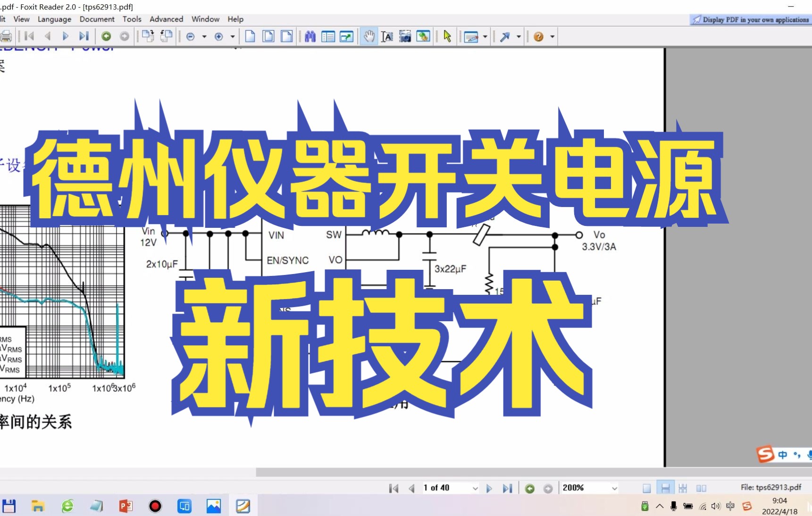Go to first page via top toolbar
Viewport: 812px width, 516px height.
pyautogui.click(x=29, y=36)
